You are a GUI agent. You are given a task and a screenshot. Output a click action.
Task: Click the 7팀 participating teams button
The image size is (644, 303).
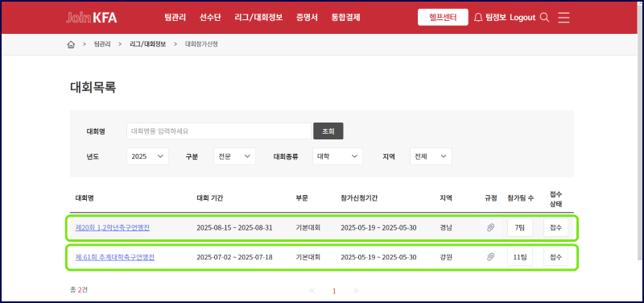click(520, 227)
